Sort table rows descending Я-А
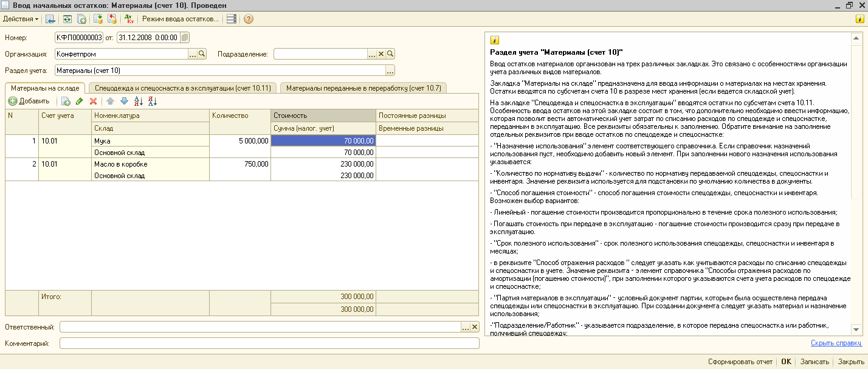Viewport: 868px width, 369px height. click(152, 102)
